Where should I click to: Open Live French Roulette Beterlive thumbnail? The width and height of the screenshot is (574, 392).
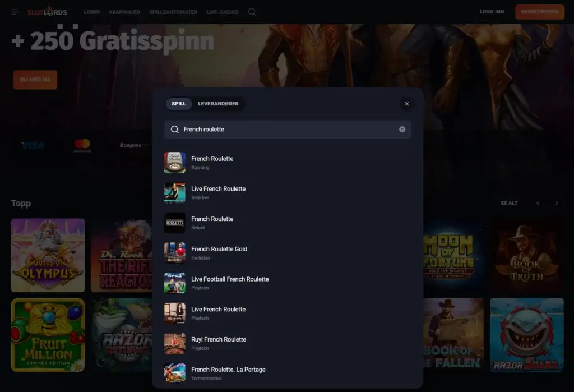175,193
